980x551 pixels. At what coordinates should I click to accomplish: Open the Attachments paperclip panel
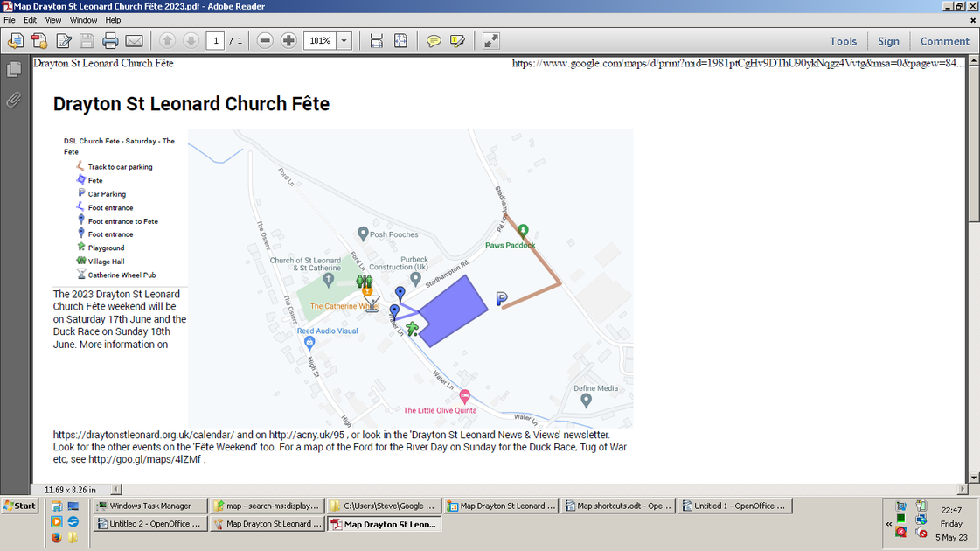(x=13, y=99)
